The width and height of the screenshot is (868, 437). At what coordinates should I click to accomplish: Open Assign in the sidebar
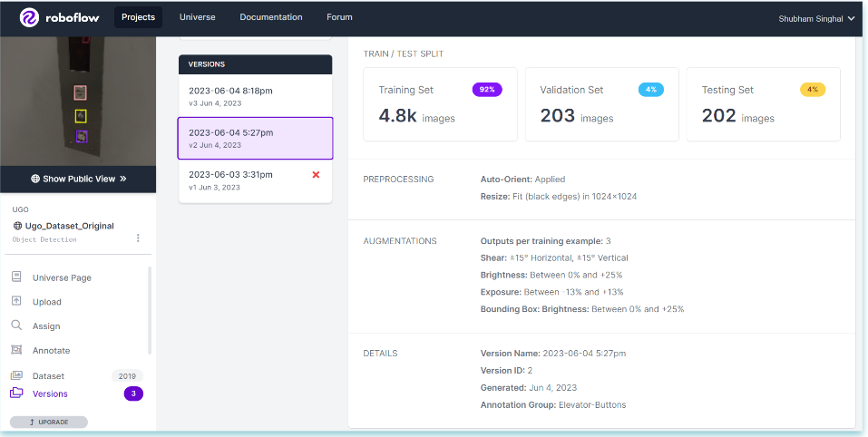click(x=46, y=326)
